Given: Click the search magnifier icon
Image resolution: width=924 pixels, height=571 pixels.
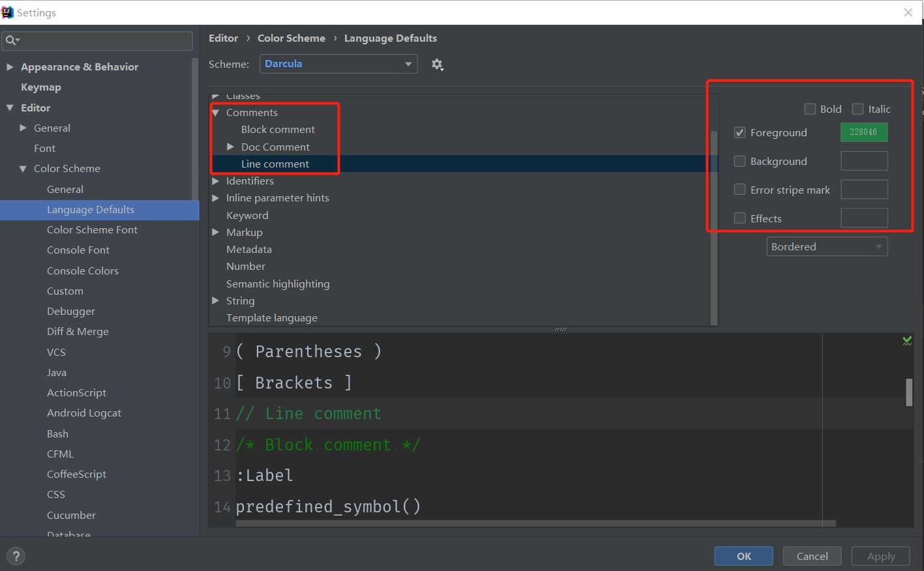Looking at the screenshot, I should pyautogui.click(x=12, y=40).
